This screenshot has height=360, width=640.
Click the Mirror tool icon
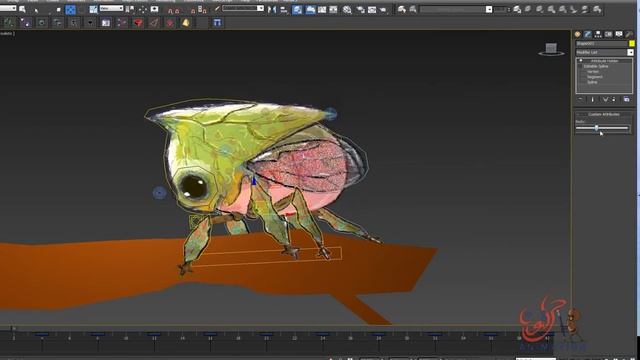click(x=272, y=9)
